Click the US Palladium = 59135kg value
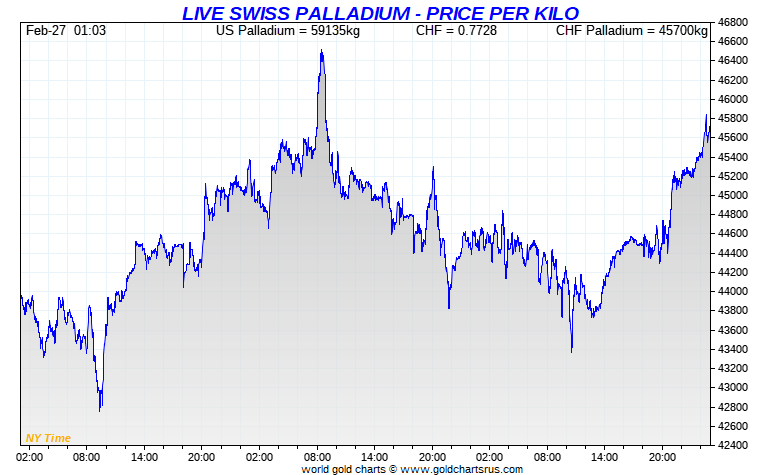 288,31
